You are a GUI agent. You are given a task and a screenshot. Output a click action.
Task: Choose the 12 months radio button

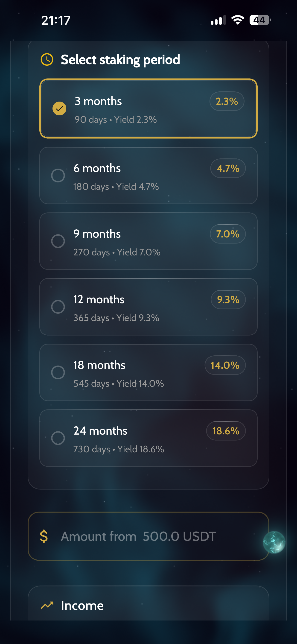pyautogui.click(x=58, y=307)
